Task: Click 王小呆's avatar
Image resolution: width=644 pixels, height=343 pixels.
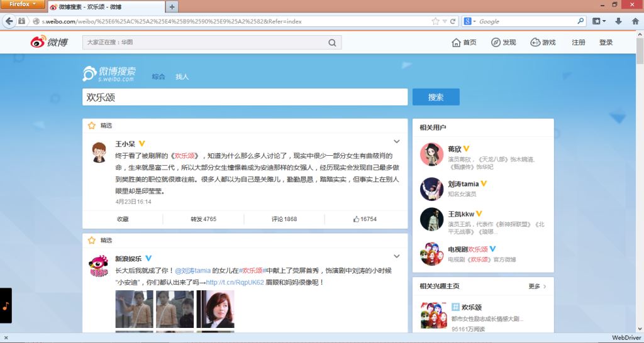Action: (x=99, y=153)
